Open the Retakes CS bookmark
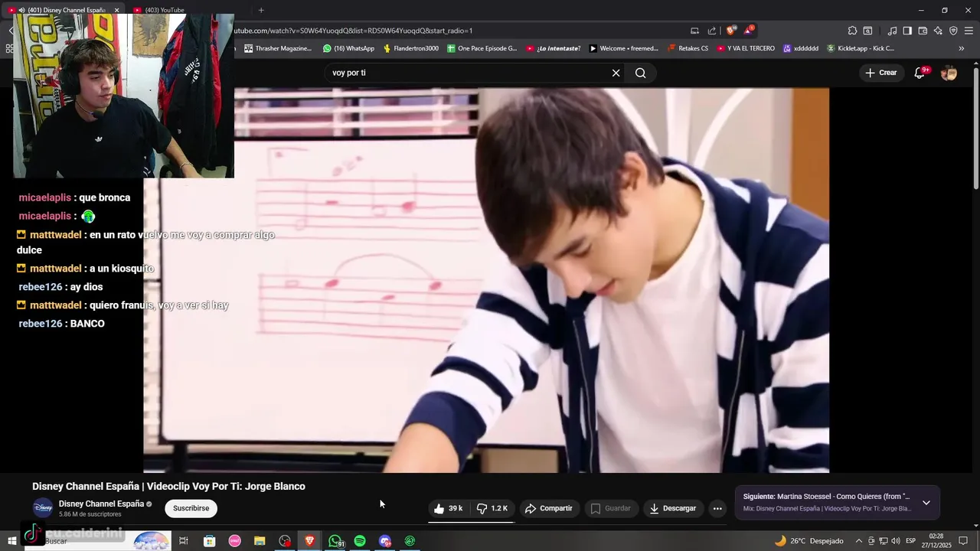 [x=688, y=48]
